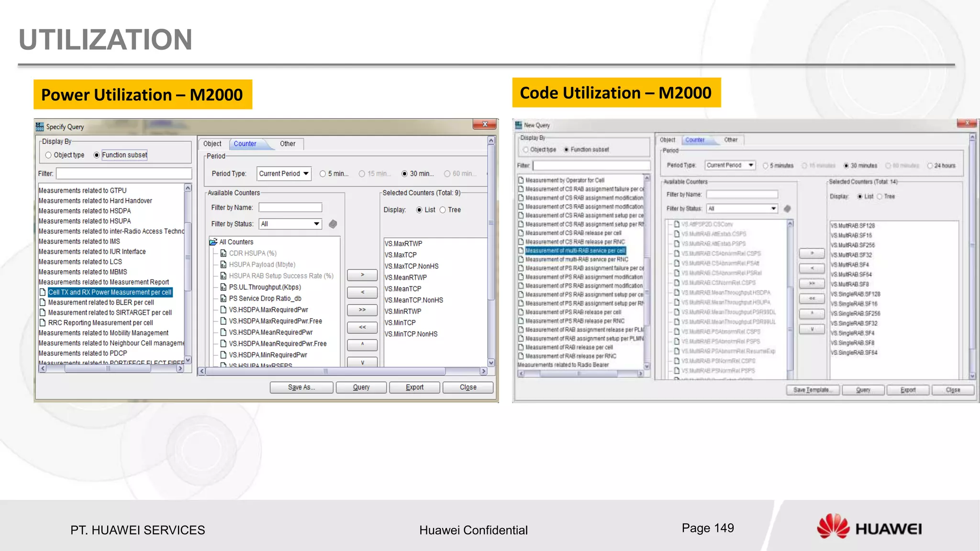This screenshot has height=551, width=980.
Task: Open Period Type dropdown in Specify Query
Action: click(284, 174)
